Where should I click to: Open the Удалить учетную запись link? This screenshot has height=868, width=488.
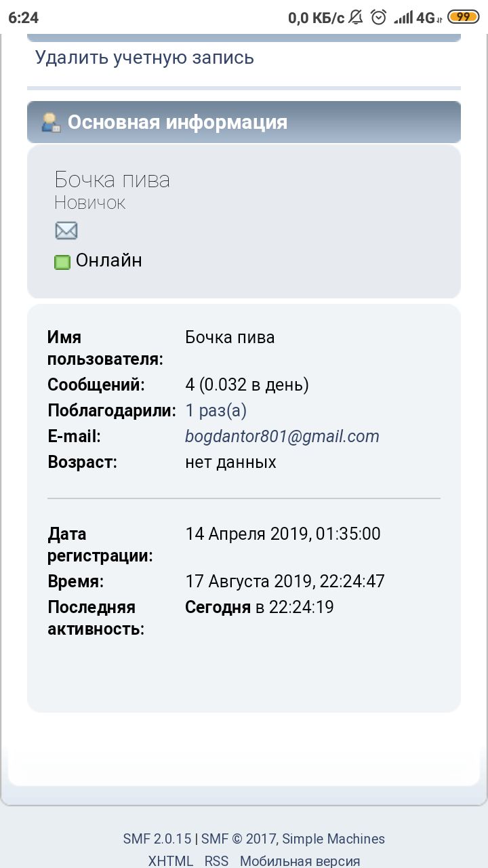144,58
